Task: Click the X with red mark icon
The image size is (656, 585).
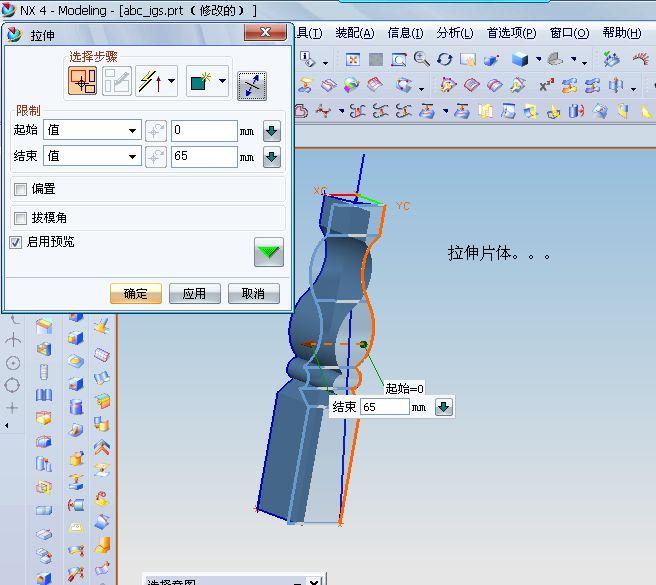Action: tap(546, 85)
